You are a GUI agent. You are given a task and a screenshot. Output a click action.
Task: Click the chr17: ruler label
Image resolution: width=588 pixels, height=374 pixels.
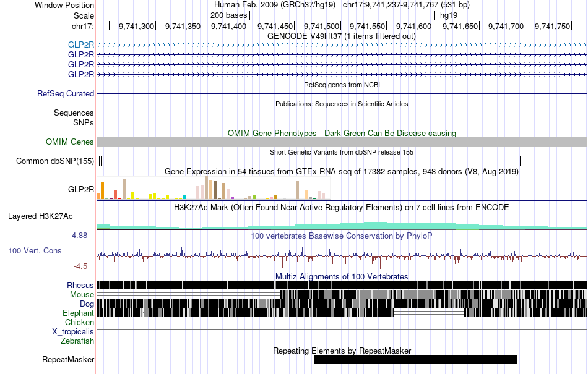(83, 26)
